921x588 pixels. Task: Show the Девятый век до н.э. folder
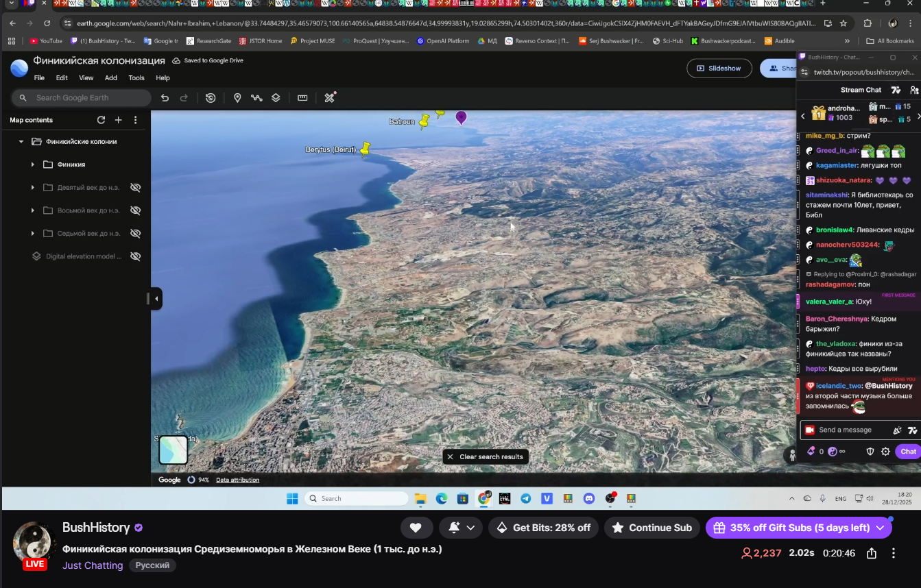(x=135, y=187)
